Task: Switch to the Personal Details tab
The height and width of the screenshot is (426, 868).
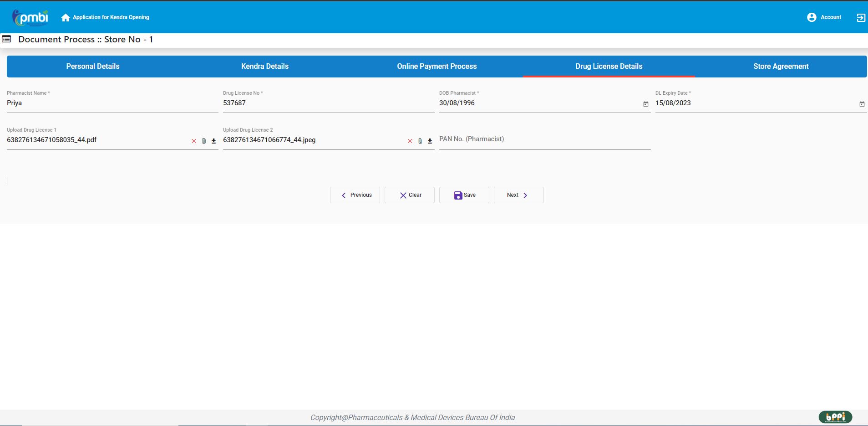Action: tap(93, 67)
